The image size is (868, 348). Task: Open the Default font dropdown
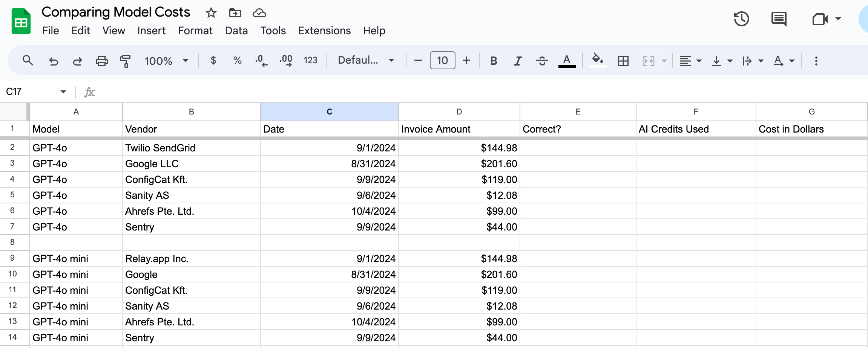(366, 60)
